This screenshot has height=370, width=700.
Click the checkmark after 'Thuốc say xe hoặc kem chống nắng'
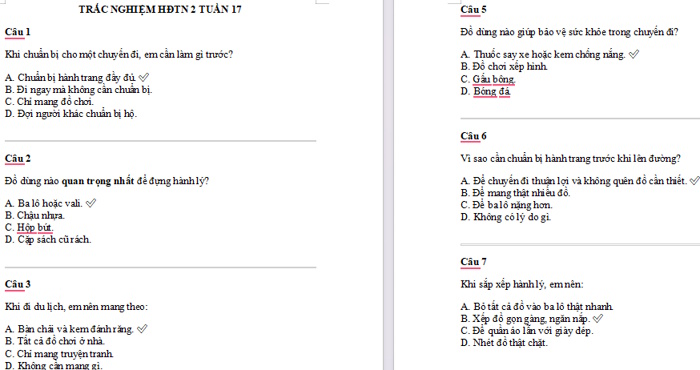[x=633, y=54]
